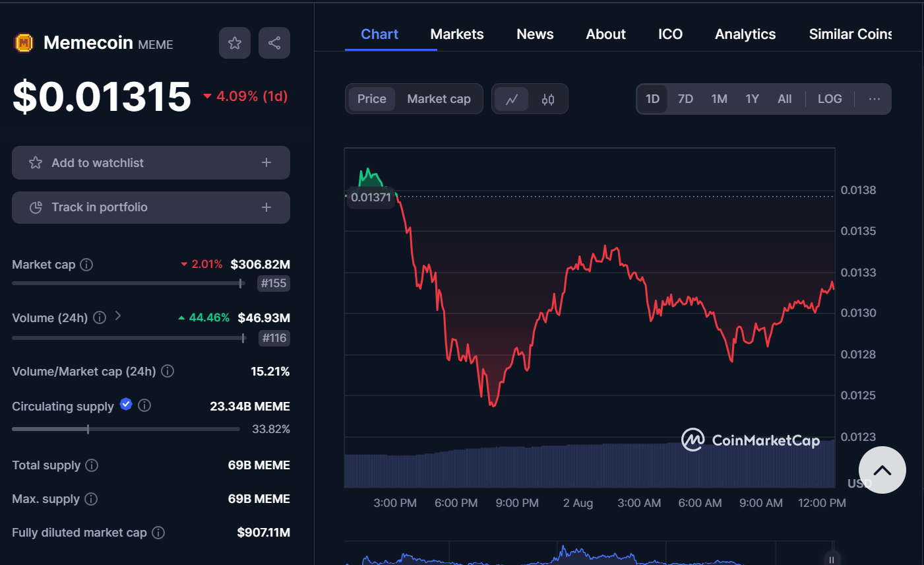The width and height of the screenshot is (924, 565).
Task: Click the Volume/Market cap info icon
Action: [168, 371]
